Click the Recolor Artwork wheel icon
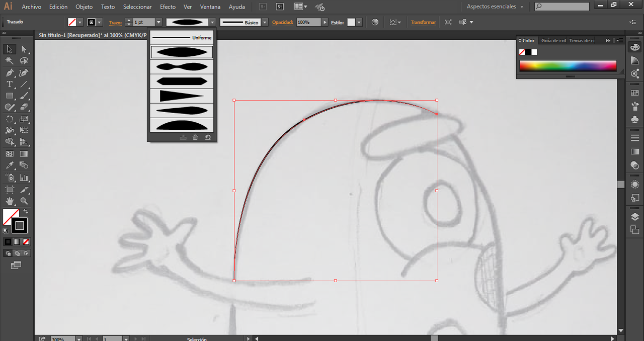 click(x=375, y=22)
